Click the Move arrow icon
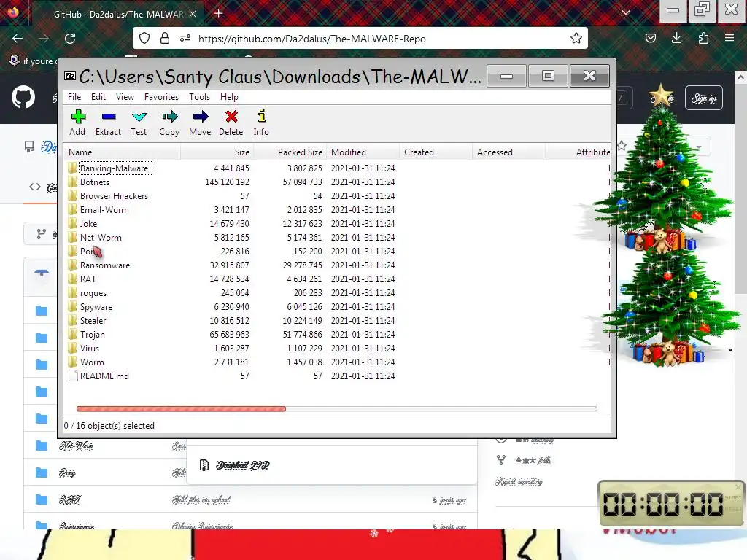 pyautogui.click(x=200, y=117)
